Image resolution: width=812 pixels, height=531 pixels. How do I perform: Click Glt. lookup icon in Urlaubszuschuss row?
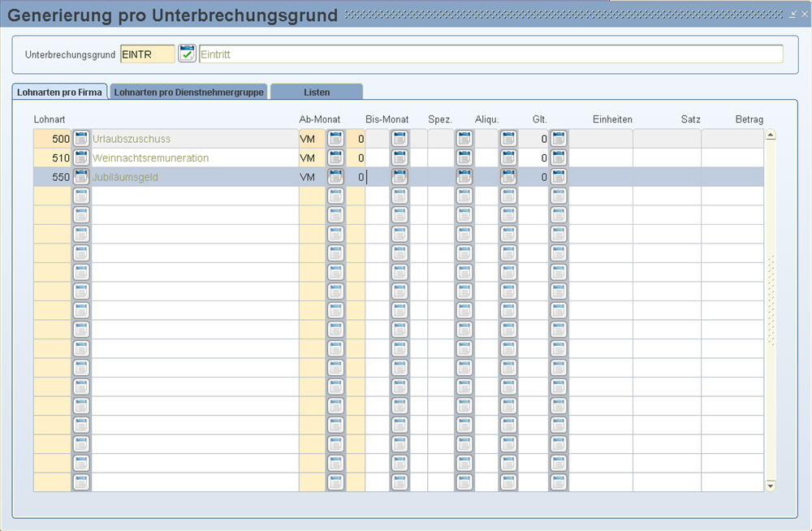coord(558,139)
